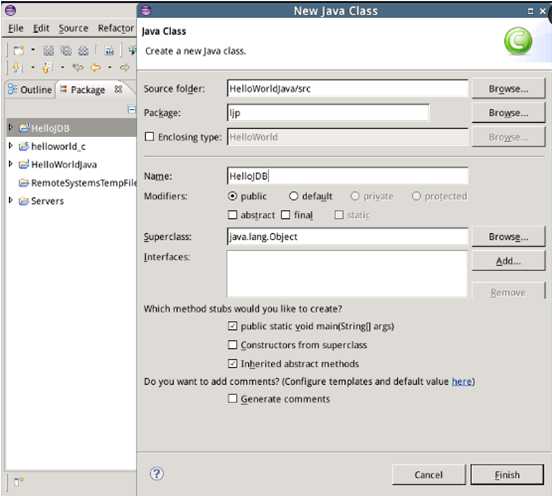The width and height of the screenshot is (552, 496).
Task: Click the helloworld_c project icon
Action: pyautogui.click(x=24, y=146)
